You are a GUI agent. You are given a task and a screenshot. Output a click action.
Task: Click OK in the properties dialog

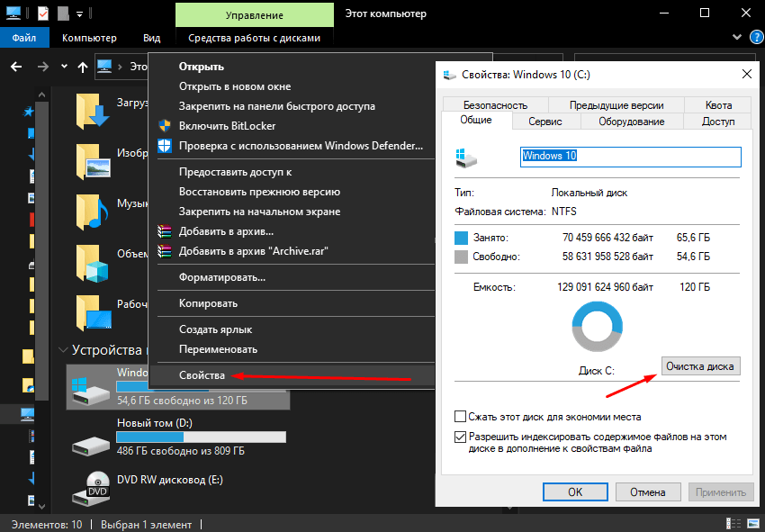(575, 492)
